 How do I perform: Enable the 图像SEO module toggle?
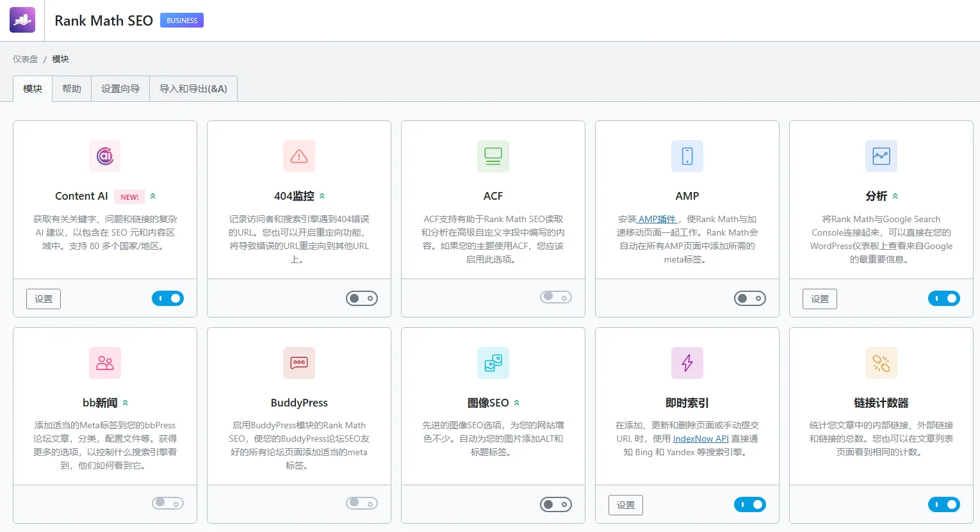click(555, 504)
